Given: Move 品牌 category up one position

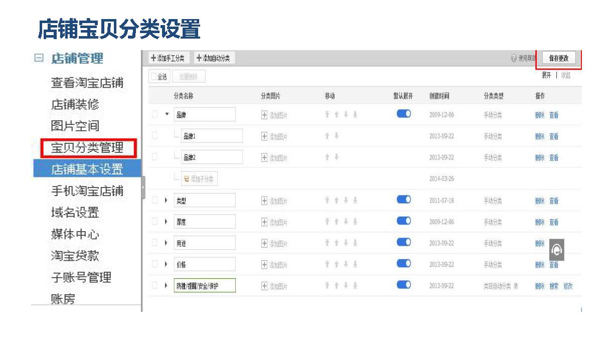Looking at the screenshot, I should point(337,114).
